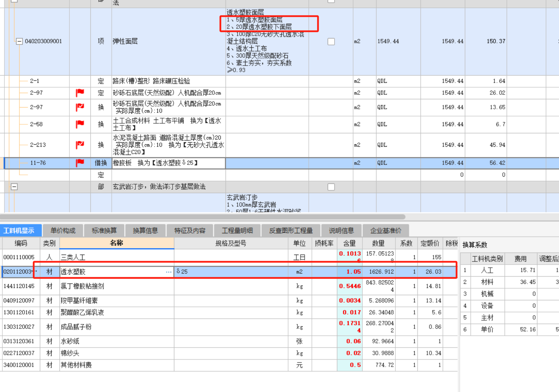Click the 损耗率 column header
559x392 pixels.
click(324, 243)
